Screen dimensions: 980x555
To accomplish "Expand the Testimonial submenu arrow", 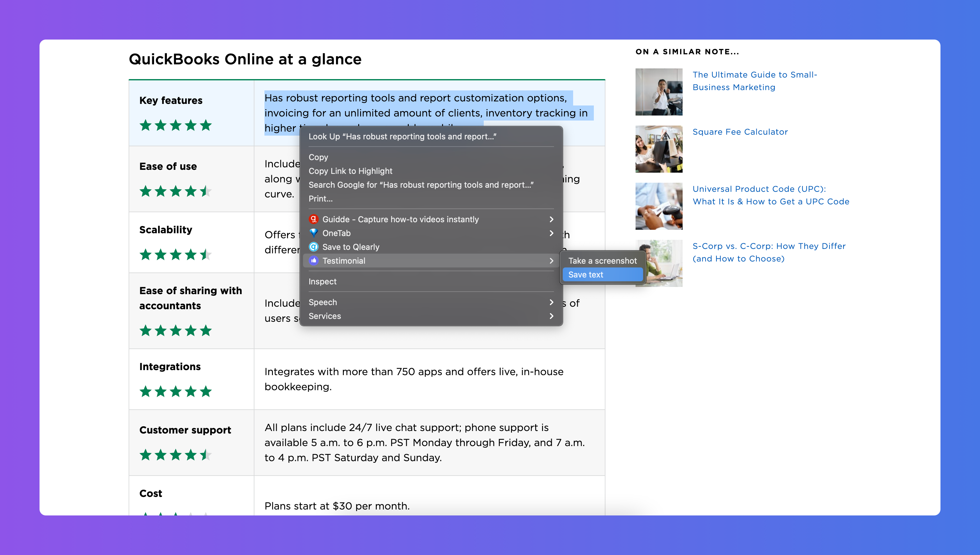I will click(551, 261).
